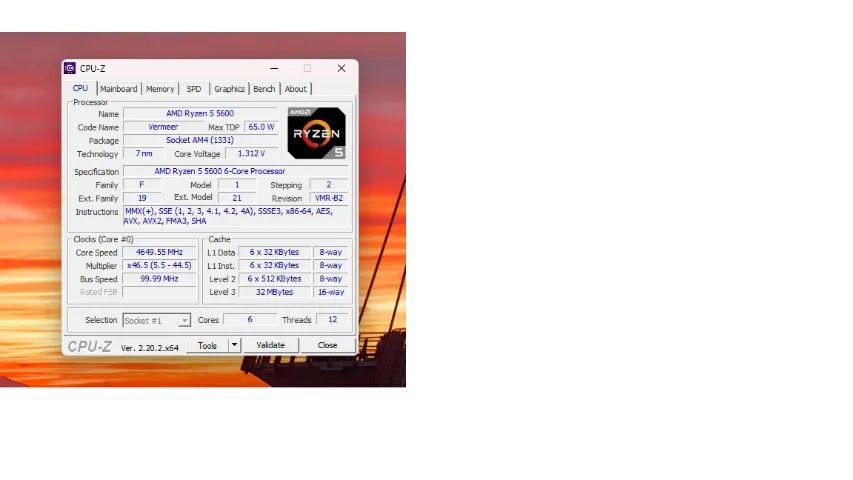Image resolution: width=853 pixels, height=480 pixels.
Task: Click the Family value F
Action: click(x=142, y=184)
